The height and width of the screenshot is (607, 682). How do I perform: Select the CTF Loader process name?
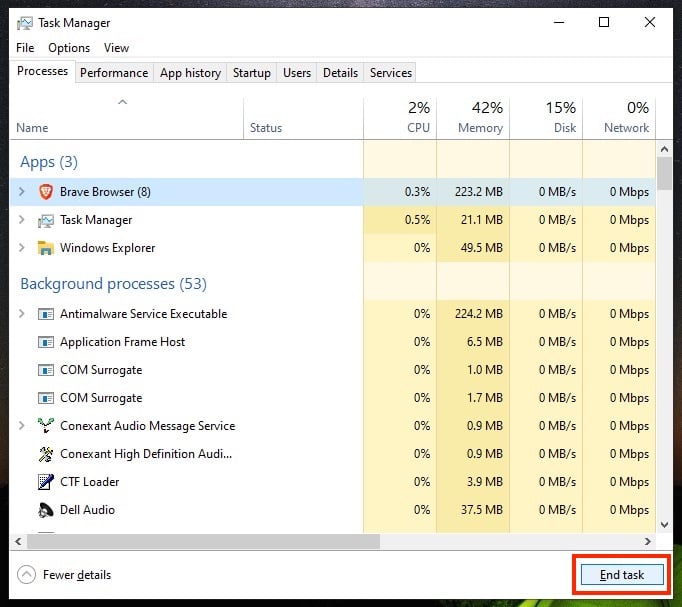tap(90, 482)
